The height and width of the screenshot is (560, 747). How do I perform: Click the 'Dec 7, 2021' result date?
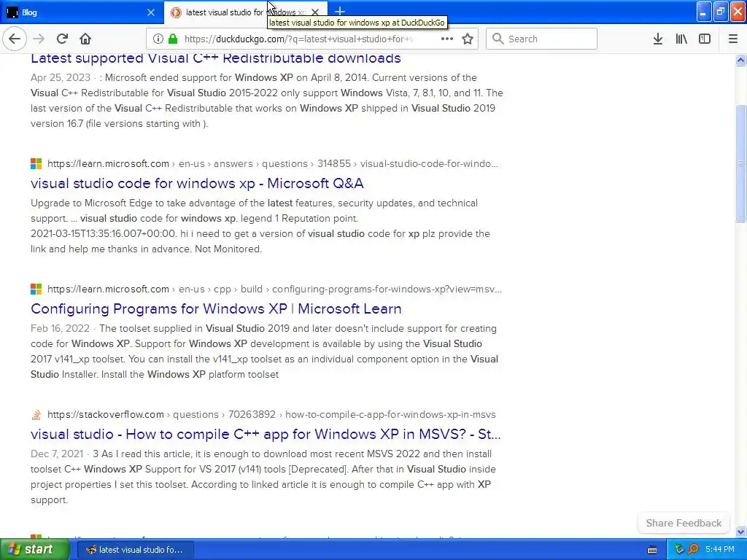pos(57,454)
